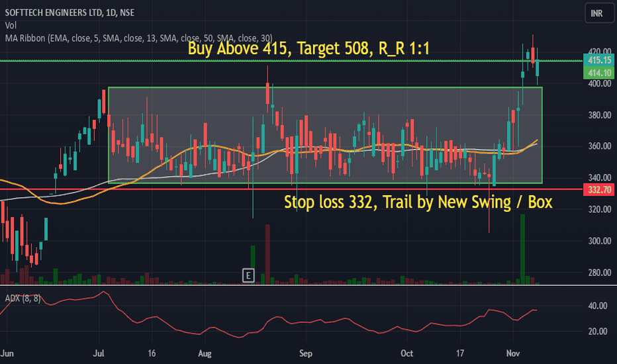This screenshot has height=364, width=617.
Task: Click the 20.00 ADX axis label
Action: [x=597, y=332]
